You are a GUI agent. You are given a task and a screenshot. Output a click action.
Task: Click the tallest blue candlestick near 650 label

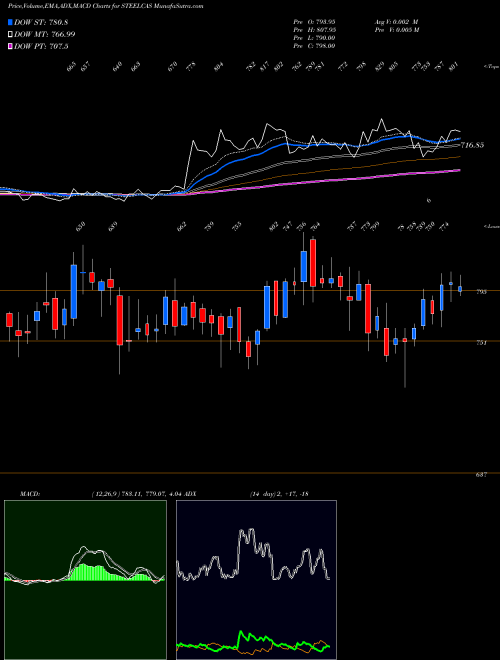coord(74,291)
